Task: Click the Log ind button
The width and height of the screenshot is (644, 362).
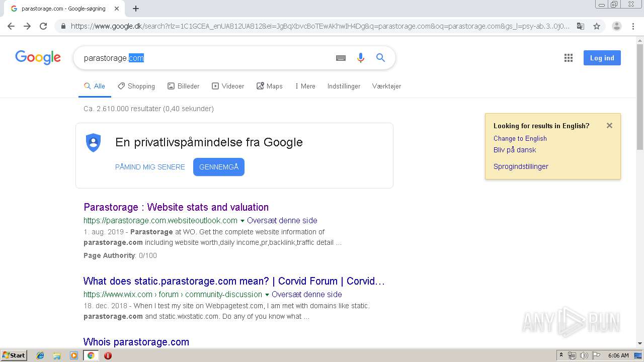Action: click(x=602, y=58)
